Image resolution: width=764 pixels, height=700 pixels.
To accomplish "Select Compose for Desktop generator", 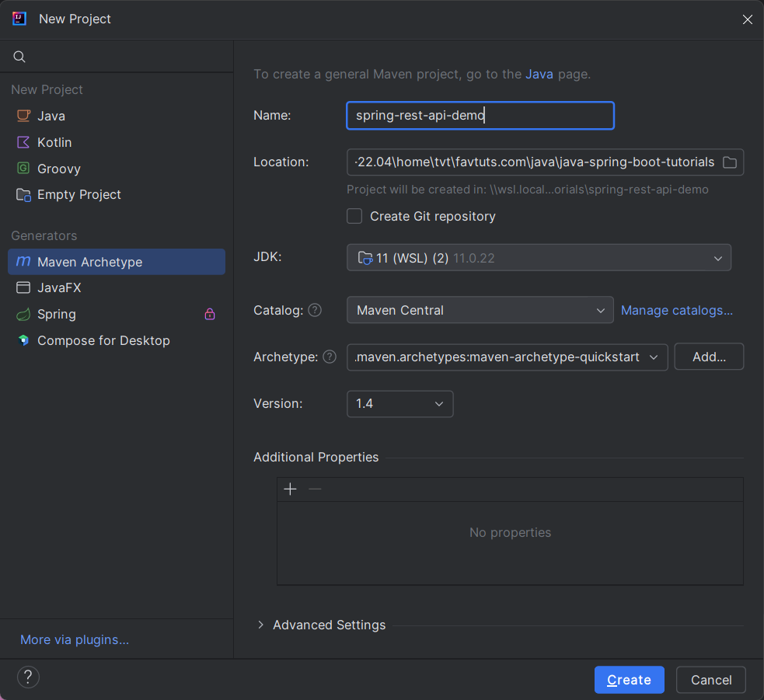I will click(x=117, y=340).
